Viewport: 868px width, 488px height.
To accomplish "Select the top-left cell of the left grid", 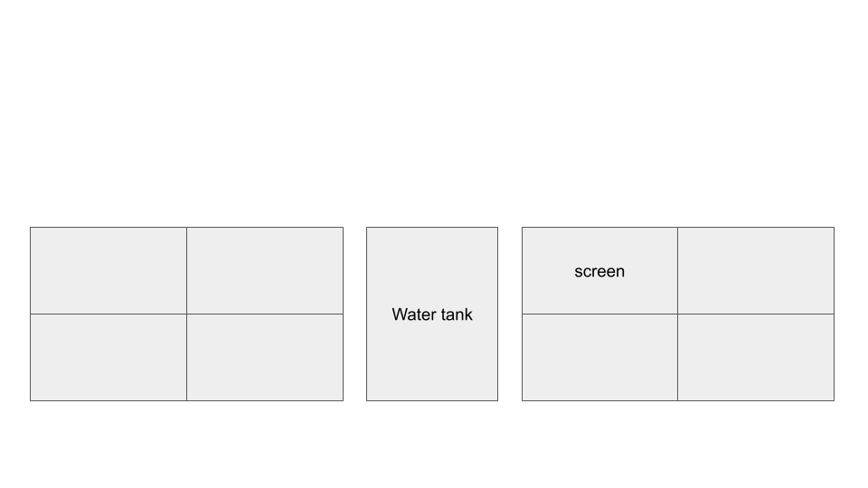I will 108,270.
